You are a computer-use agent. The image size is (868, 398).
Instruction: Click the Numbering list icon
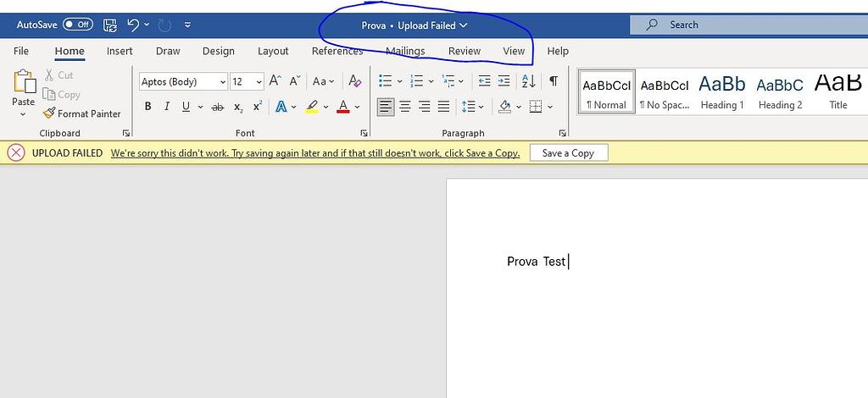click(416, 81)
